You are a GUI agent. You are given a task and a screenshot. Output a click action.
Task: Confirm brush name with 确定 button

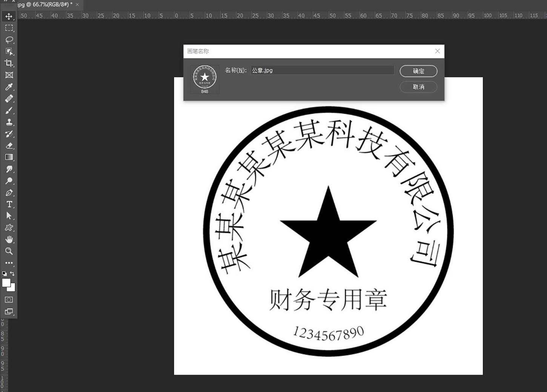point(418,71)
